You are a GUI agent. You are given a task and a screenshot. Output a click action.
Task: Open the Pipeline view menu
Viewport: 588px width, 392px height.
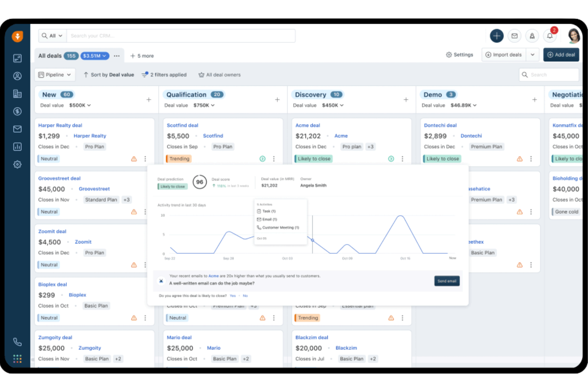point(54,74)
